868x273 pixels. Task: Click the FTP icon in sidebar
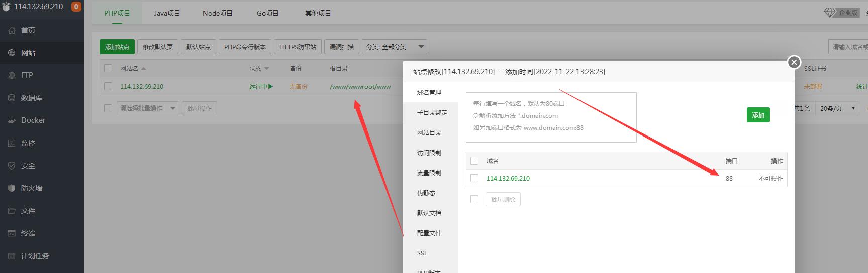12,75
